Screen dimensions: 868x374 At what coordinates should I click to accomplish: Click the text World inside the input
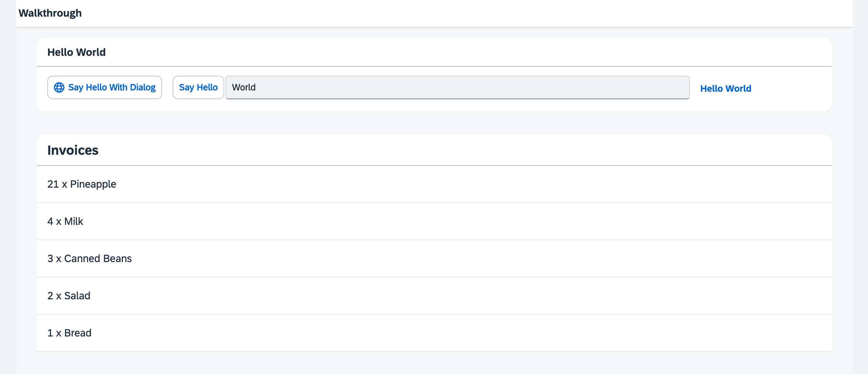click(243, 87)
